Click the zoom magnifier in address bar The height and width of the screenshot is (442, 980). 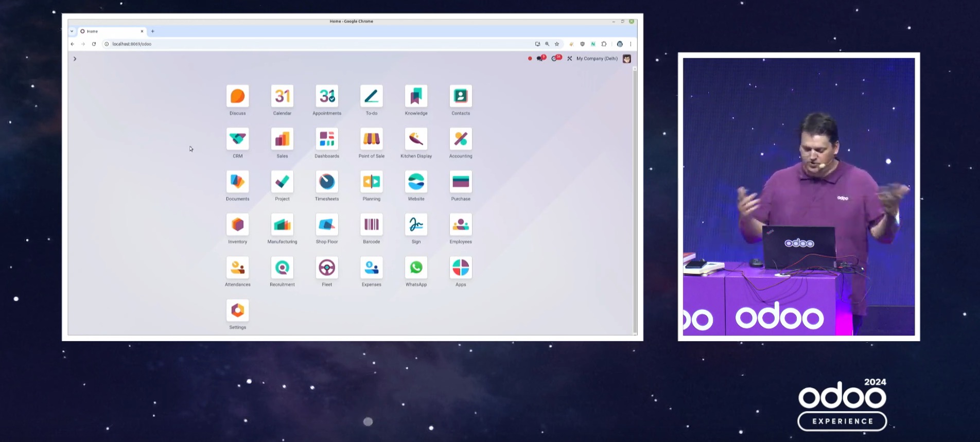(547, 44)
